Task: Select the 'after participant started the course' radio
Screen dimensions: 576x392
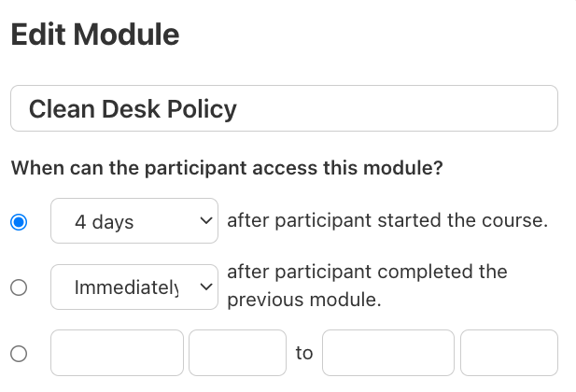Action: [x=19, y=222]
